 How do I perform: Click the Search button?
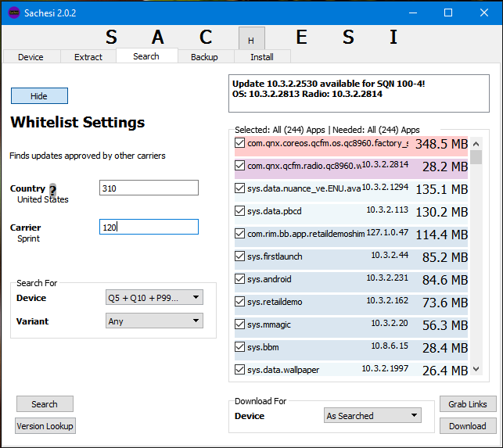45,404
